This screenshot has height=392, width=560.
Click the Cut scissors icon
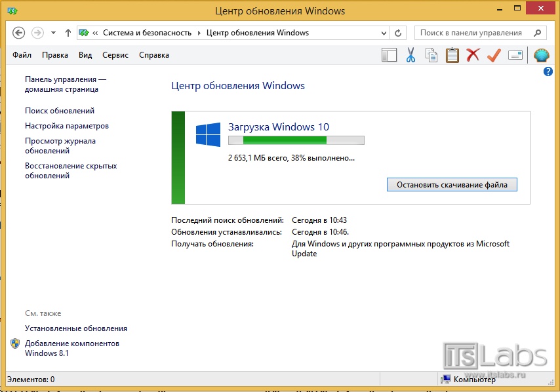point(410,55)
